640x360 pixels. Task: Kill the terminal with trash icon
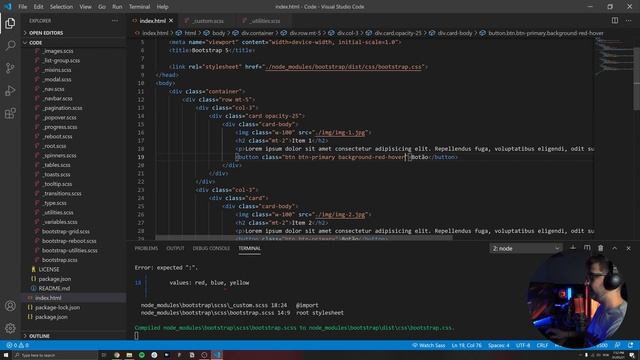600,248
